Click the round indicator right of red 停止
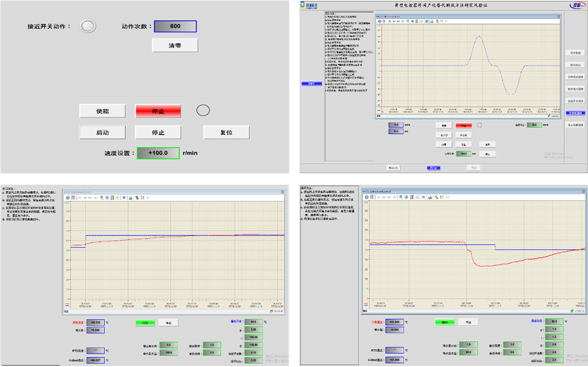Image resolution: width=588 pixels, height=367 pixels. (x=203, y=110)
